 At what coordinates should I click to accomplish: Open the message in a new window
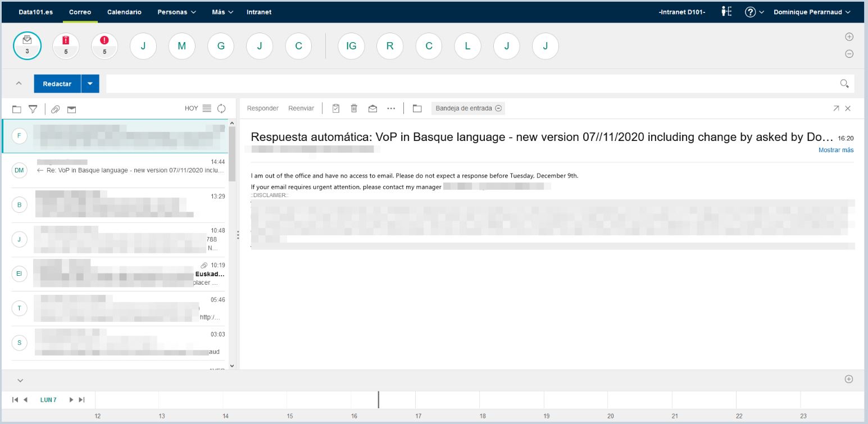(836, 108)
